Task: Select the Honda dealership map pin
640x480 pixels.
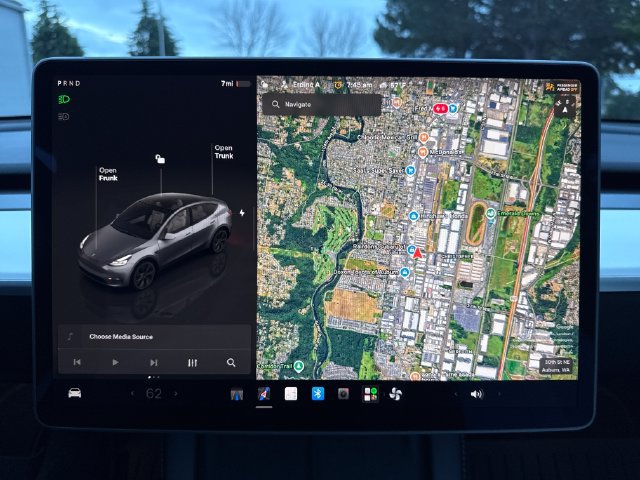Action: coord(413,216)
